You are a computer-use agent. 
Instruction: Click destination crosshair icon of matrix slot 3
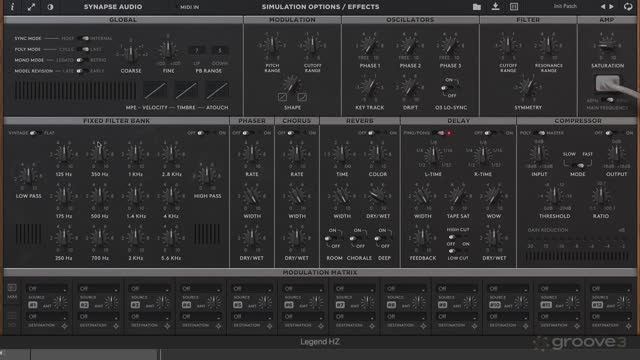167,326
